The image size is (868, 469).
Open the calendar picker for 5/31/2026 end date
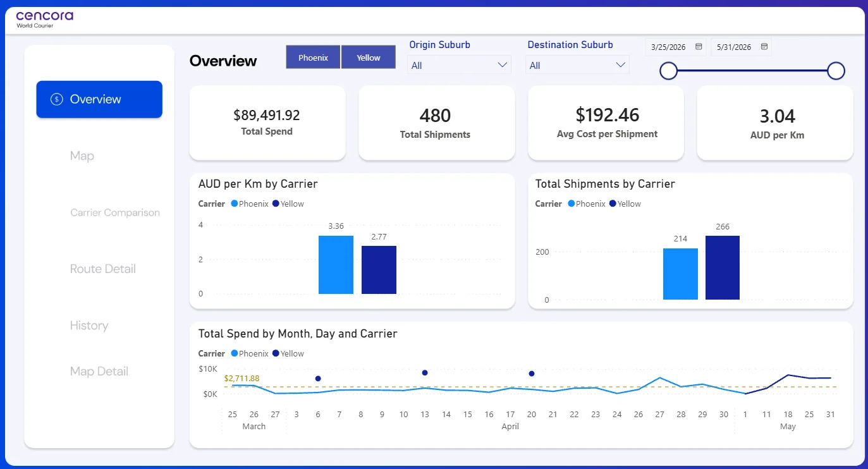point(764,47)
